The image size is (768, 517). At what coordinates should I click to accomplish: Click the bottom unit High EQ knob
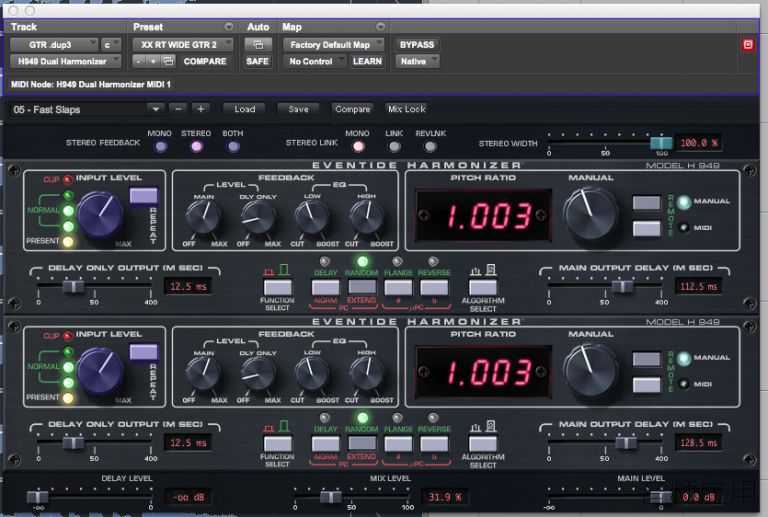(x=366, y=374)
